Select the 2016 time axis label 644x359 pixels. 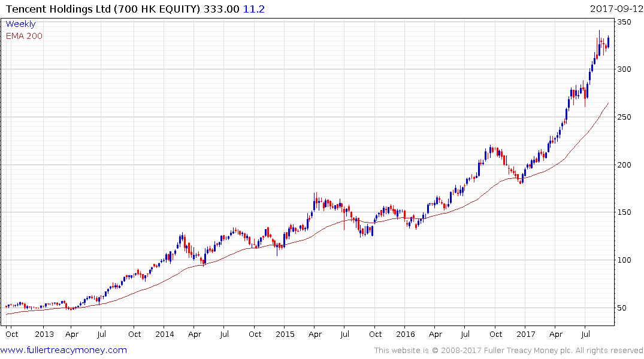coord(406,334)
